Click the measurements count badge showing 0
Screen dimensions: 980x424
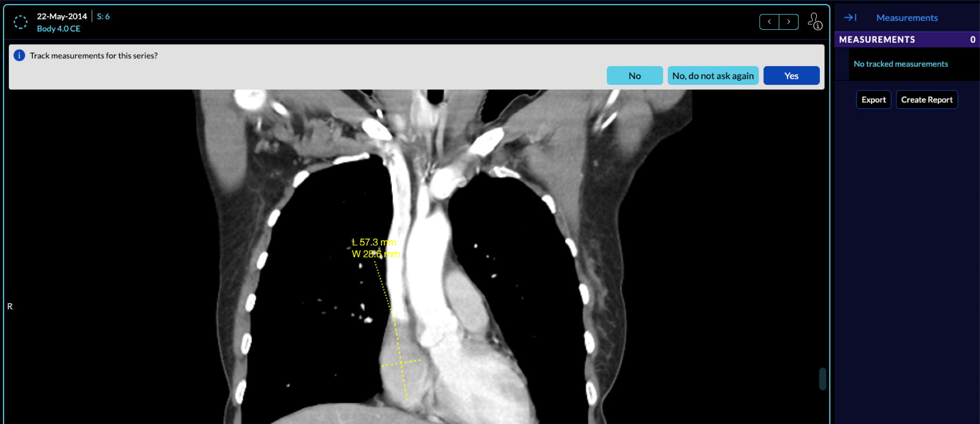pyautogui.click(x=972, y=40)
